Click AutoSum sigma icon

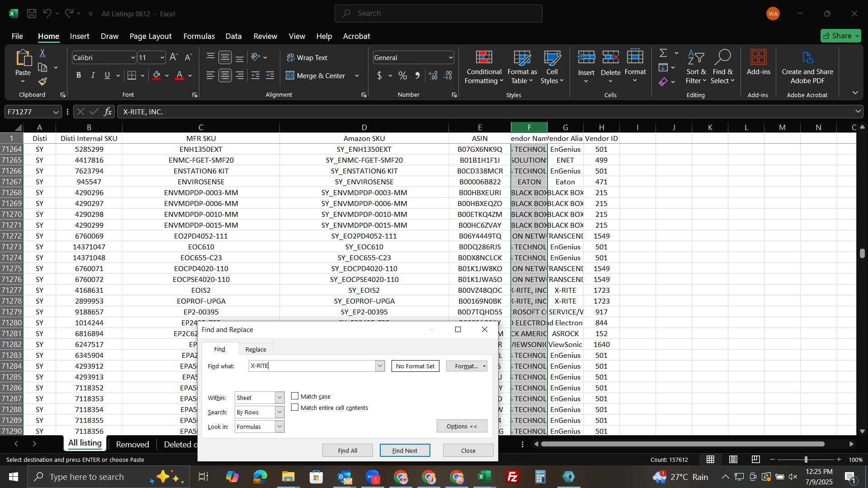[x=663, y=53]
